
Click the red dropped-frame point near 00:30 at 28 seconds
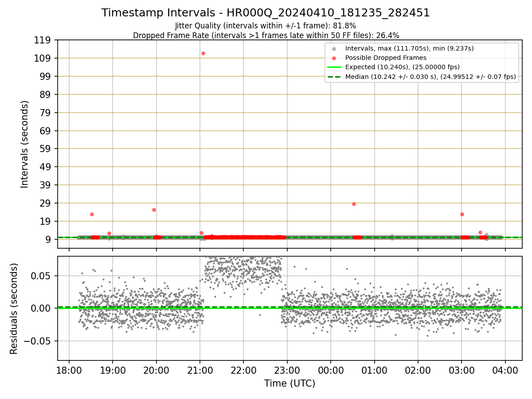[x=354, y=204]
